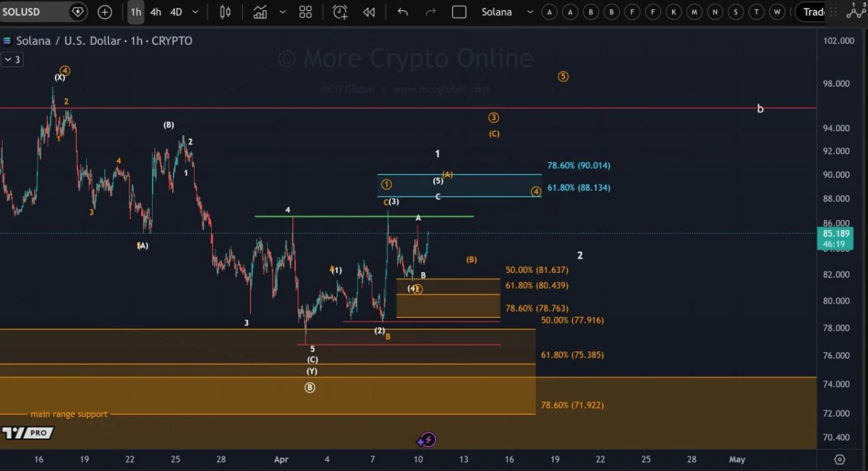
Task: Select the Elliott wave tool icon top right
Action: coord(855,12)
